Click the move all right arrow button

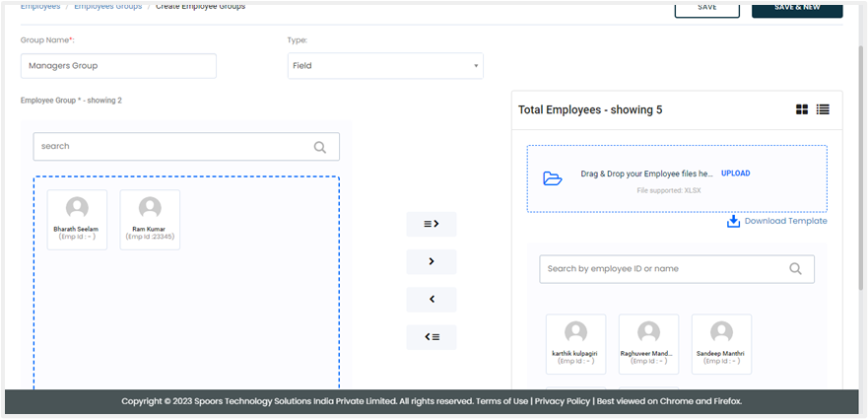pos(431,224)
